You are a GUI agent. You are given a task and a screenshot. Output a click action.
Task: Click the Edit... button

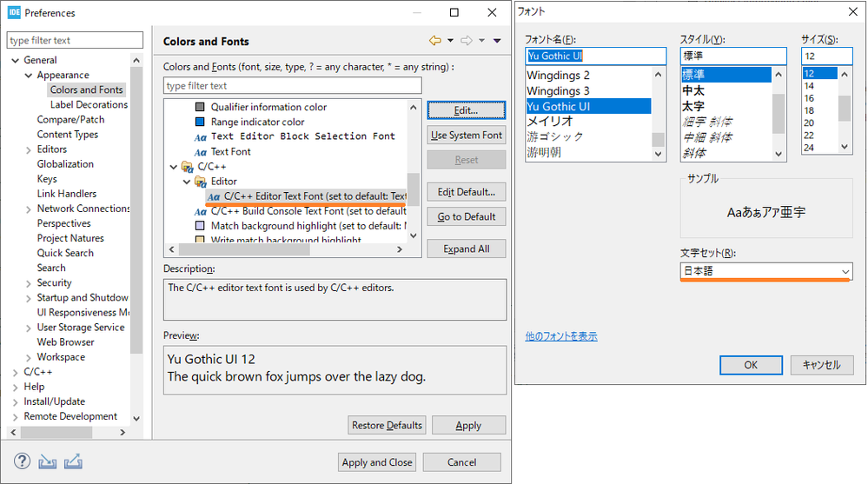click(x=466, y=110)
